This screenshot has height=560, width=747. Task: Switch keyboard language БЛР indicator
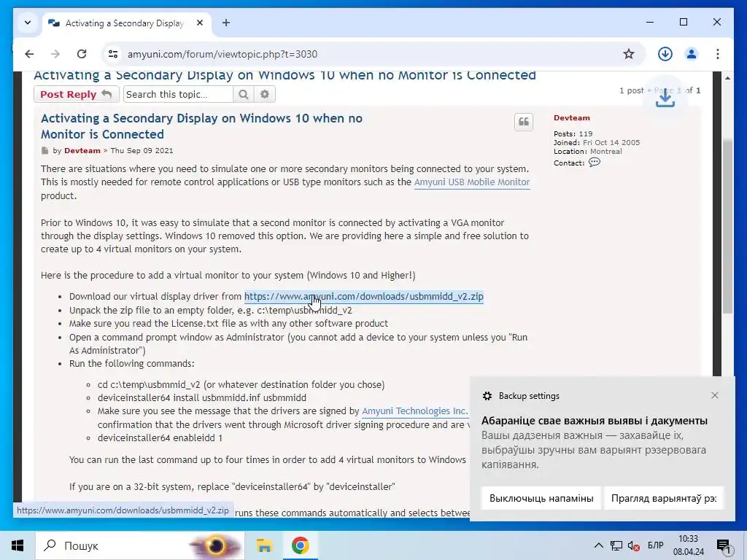point(656,545)
